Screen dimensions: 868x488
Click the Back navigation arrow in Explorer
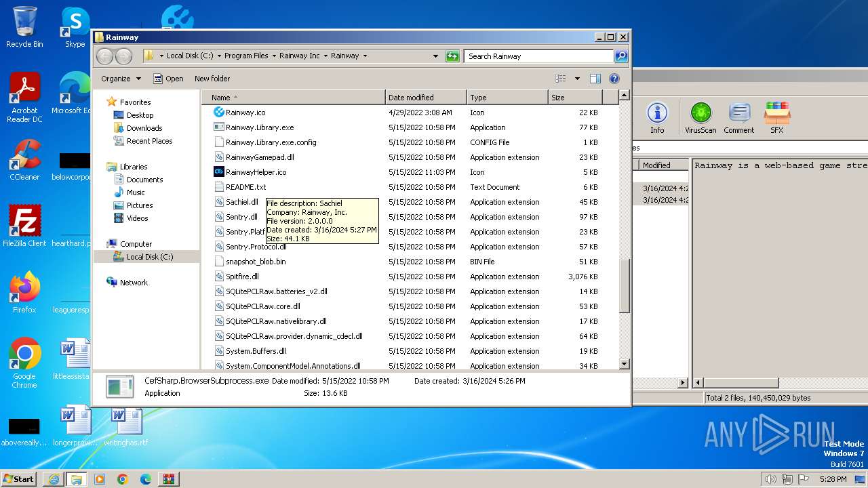[104, 56]
